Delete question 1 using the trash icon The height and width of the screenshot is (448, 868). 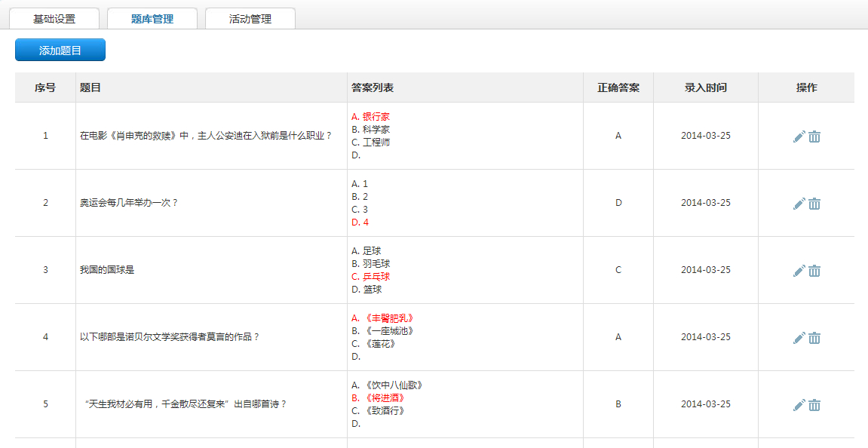pyautogui.click(x=814, y=137)
